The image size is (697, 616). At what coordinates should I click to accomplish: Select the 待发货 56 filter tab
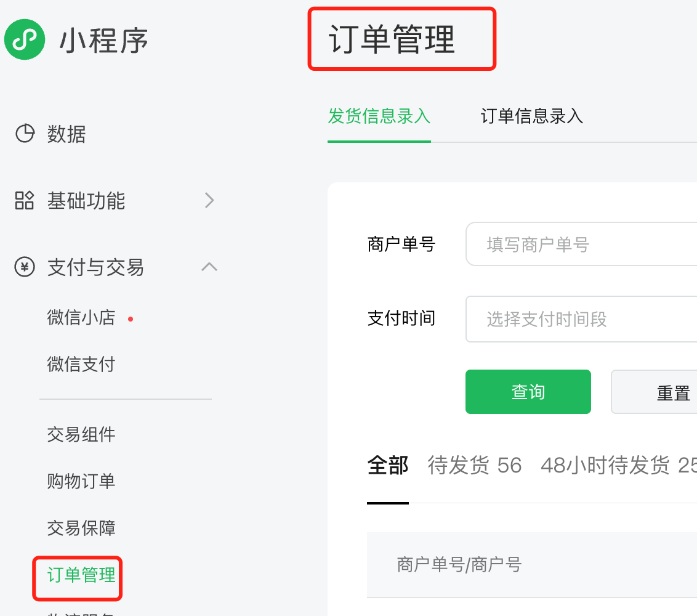pyautogui.click(x=474, y=466)
